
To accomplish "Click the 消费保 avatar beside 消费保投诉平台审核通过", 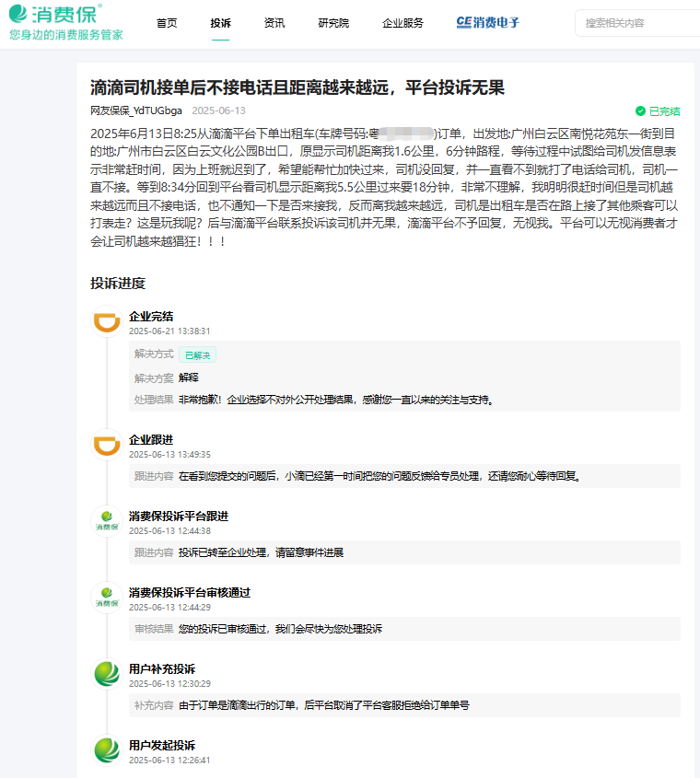I will tap(107, 598).
